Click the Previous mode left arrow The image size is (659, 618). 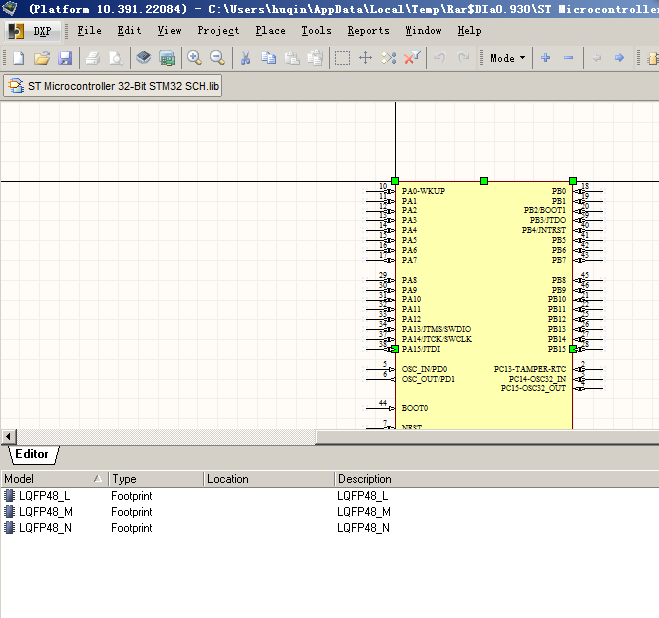click(x=596, y=58)
